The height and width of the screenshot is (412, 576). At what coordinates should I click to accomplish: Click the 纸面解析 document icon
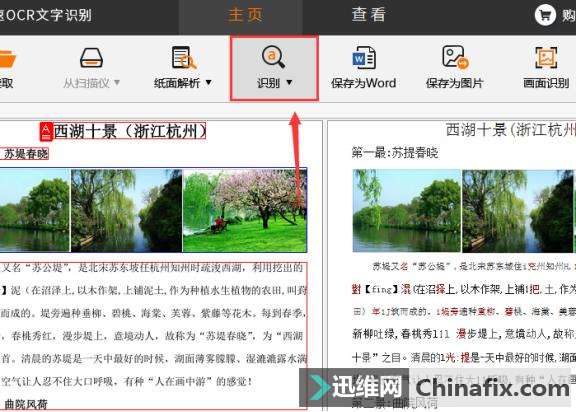184,58
